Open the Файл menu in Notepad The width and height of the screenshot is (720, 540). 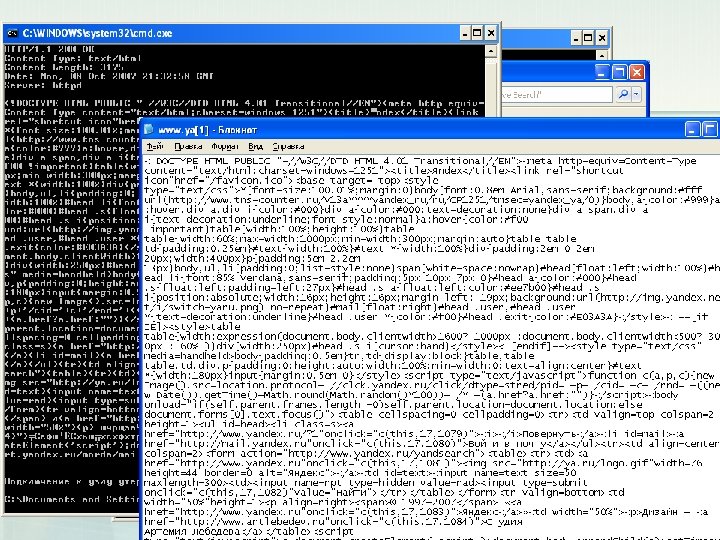[155, 146]
